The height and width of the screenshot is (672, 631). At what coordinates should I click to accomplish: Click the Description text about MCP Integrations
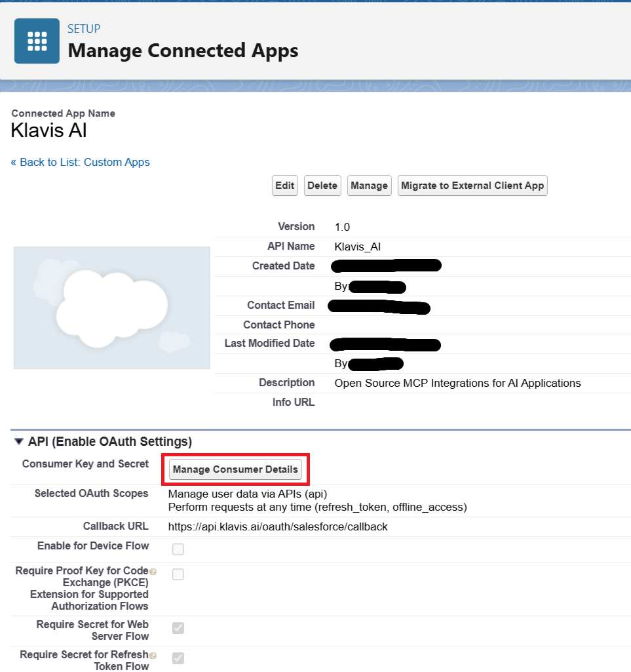click(457, 383)
